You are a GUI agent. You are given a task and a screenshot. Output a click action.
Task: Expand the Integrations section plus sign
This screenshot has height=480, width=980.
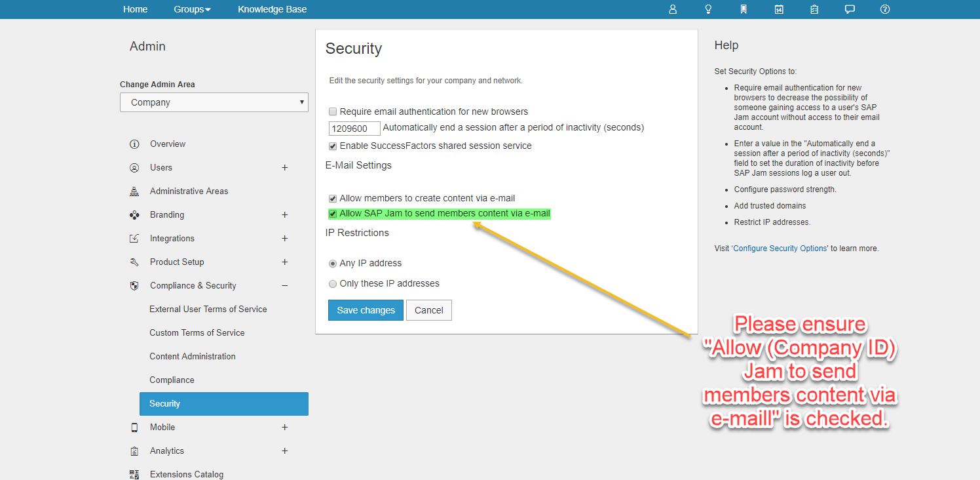[285, 239]
